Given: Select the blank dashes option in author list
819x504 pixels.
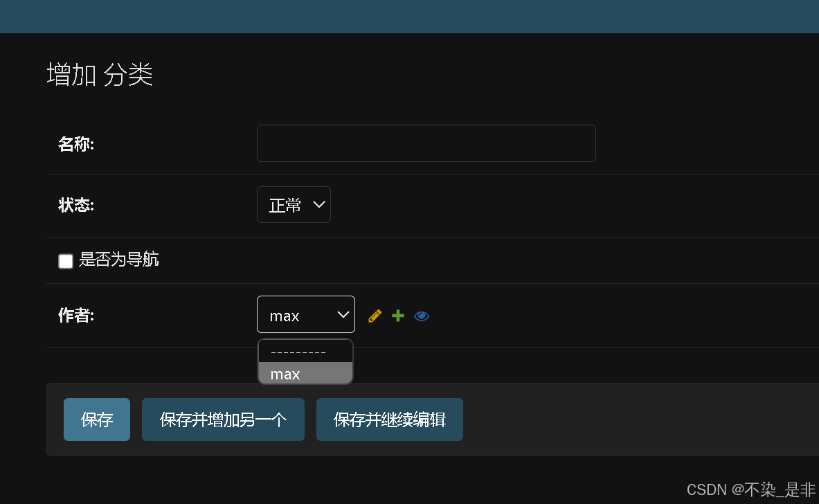Looking at the screenshot, I should (x=305, y=352).
